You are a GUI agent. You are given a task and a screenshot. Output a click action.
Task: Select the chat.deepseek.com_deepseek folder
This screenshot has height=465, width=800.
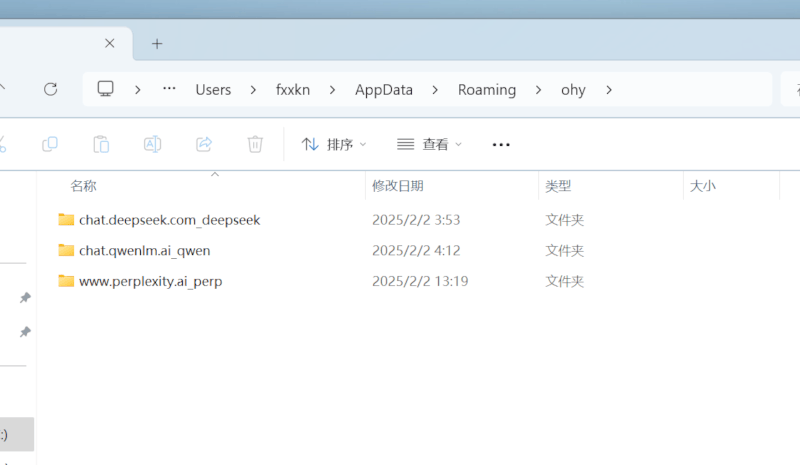coord(169,219)
